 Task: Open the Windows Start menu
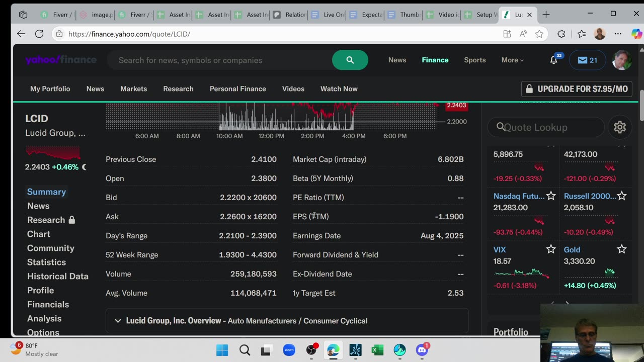pyautogui.click(x=222, y=350)
